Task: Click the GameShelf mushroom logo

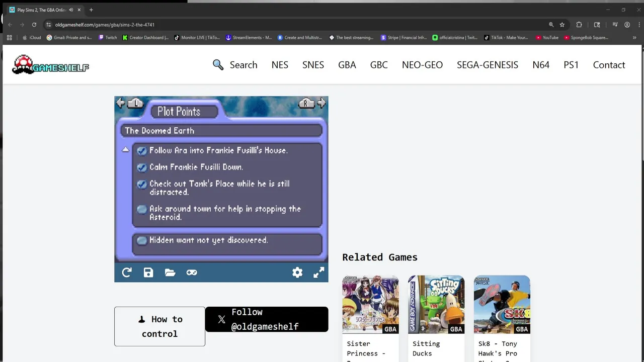Action: point(50,64)
